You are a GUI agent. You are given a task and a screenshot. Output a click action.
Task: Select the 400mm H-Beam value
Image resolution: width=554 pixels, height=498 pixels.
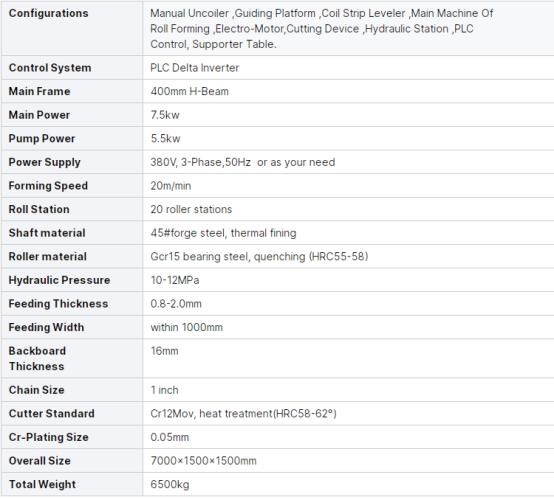pos(189,91)
